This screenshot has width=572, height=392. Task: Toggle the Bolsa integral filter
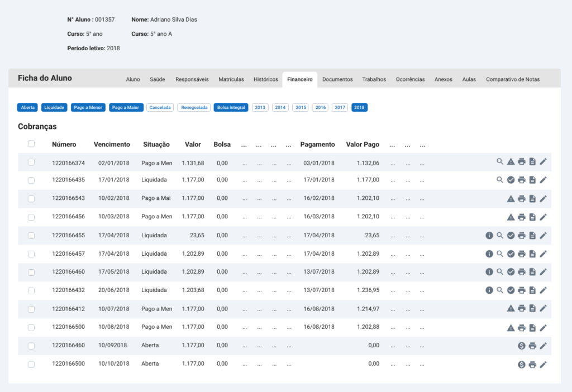[231, 108]
